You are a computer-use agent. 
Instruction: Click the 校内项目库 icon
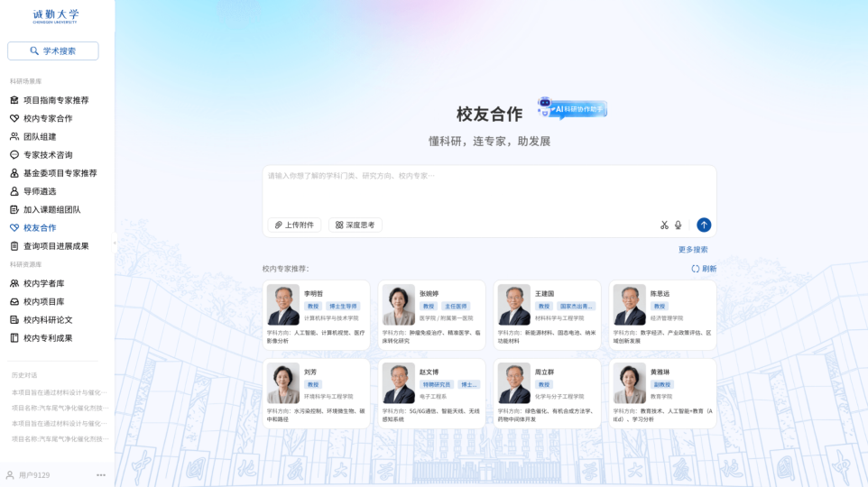pyautogui.click(x=14, y=301)
